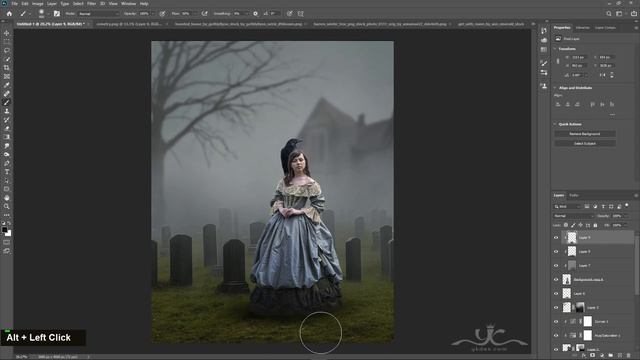Flip horizontal in Transform section
The width and height of the screenshot is (640, 360).
(x=602, y=75)
